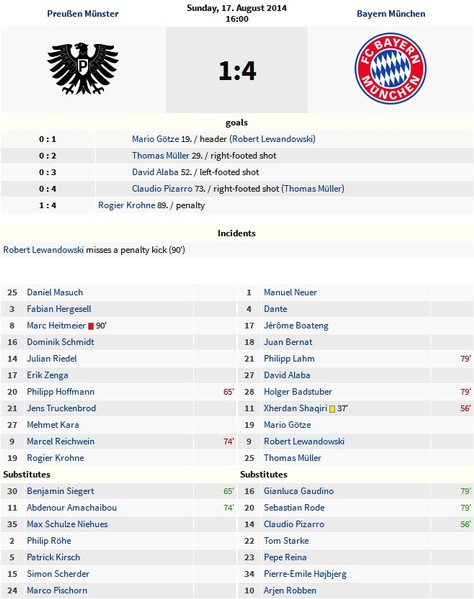Click the red card icon beside Marc Heitmeier
The width and height of the screenshot is (474, 599).
tap(91, 326)
